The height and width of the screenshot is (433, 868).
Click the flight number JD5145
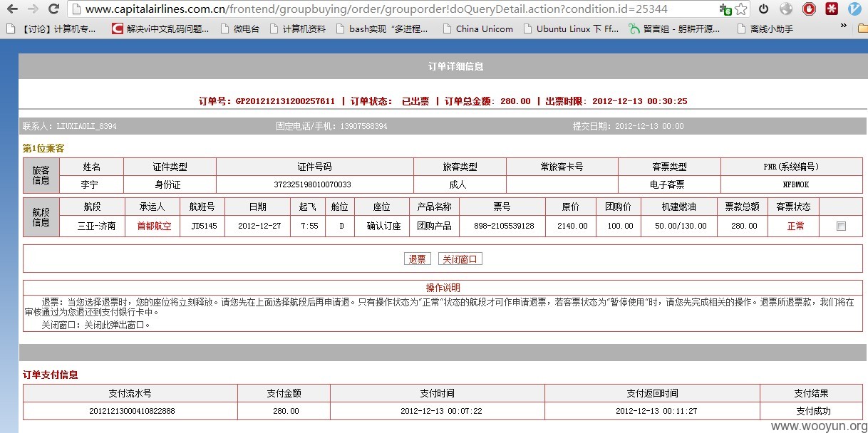click(x=204, y=226)
